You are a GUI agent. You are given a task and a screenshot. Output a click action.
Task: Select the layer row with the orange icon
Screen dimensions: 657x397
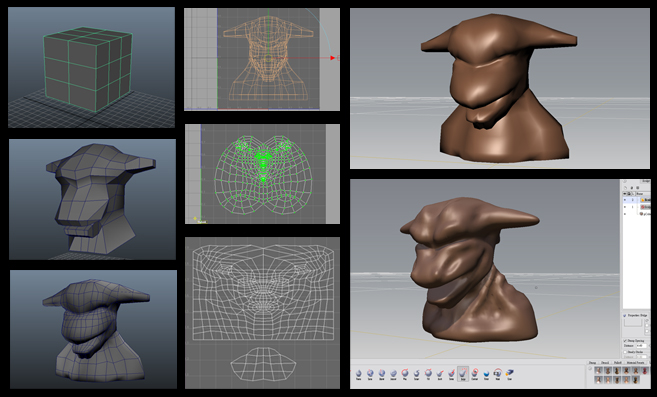636,200
